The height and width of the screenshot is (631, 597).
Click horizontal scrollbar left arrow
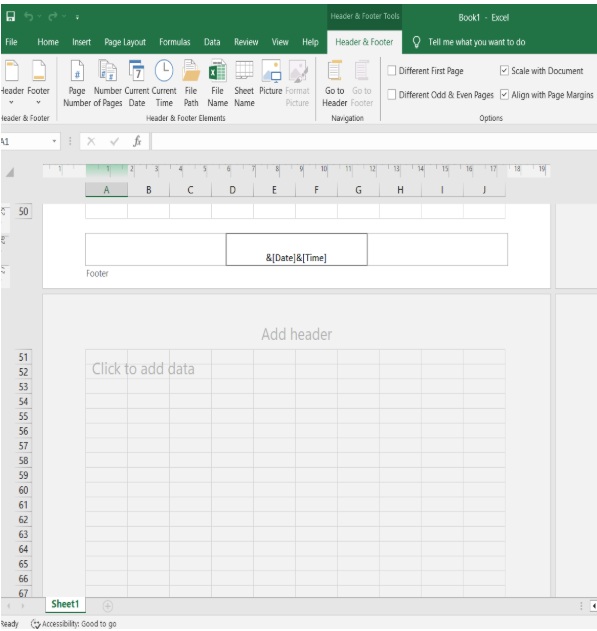[593, 606]
